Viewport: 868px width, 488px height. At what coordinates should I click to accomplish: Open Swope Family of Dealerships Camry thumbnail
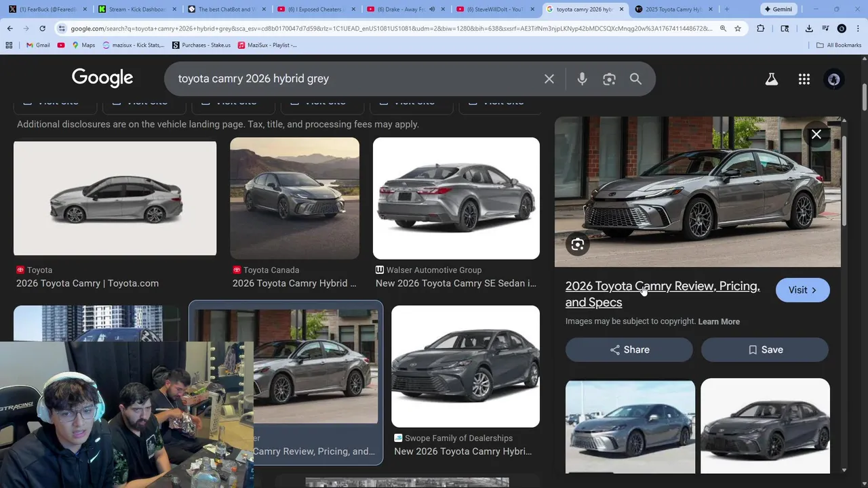click(x=465, y=366)
